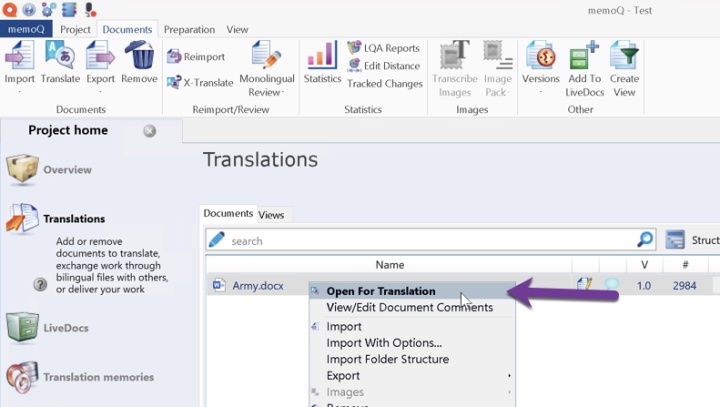Viewport: 720px width, 407px height.
Task: Select the Army.docx document
Action: click(x=258, y=286)
